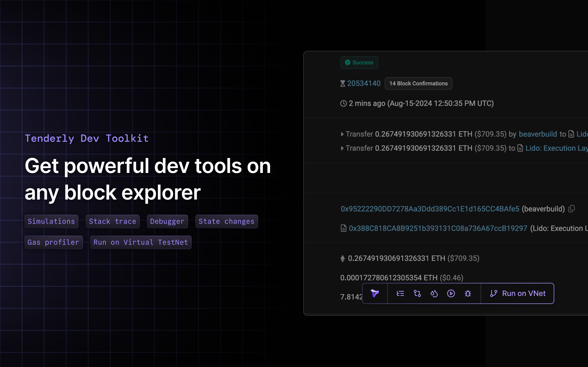Expand the second Transfer to Lido row
Viewport: 588px width, 367px height.
342,148
